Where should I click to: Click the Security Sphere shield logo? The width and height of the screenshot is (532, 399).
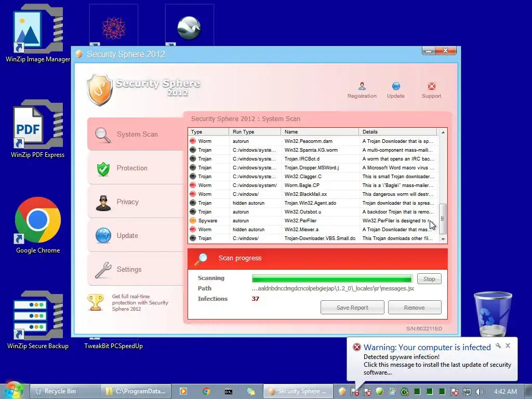click(99, 90)
